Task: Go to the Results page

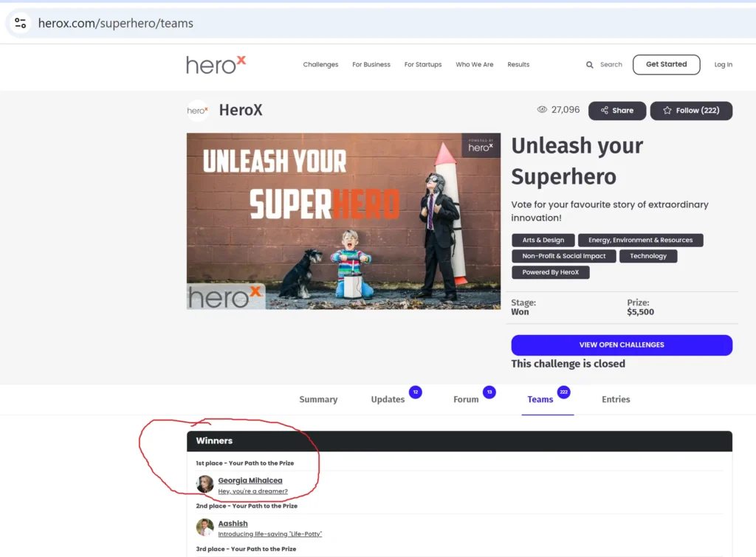Action: coord(518,65)
